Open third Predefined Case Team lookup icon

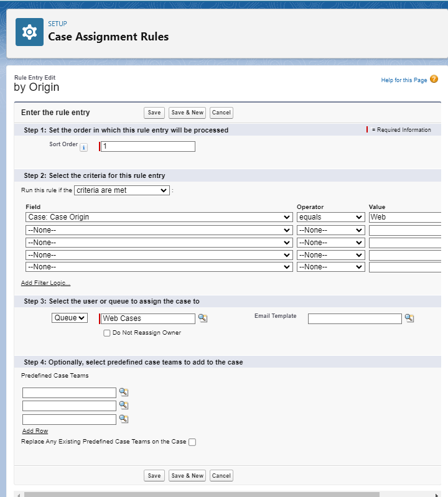[123, 419]
